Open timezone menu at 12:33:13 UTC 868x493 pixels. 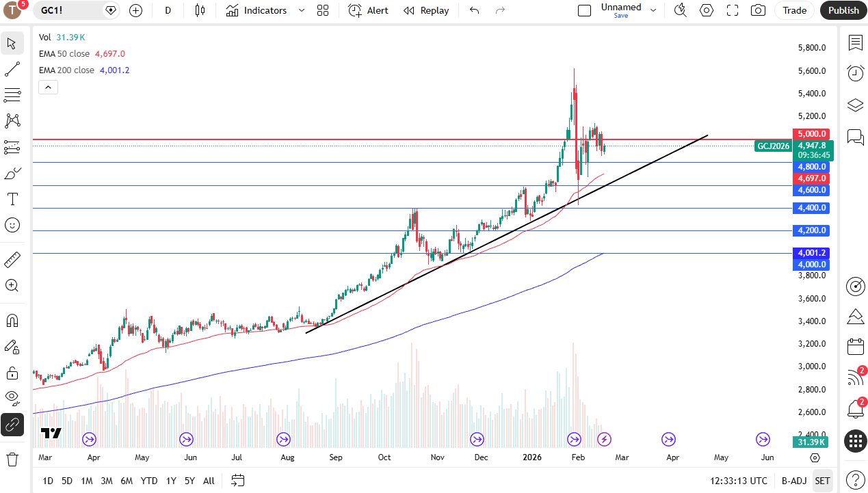[739, 481]
